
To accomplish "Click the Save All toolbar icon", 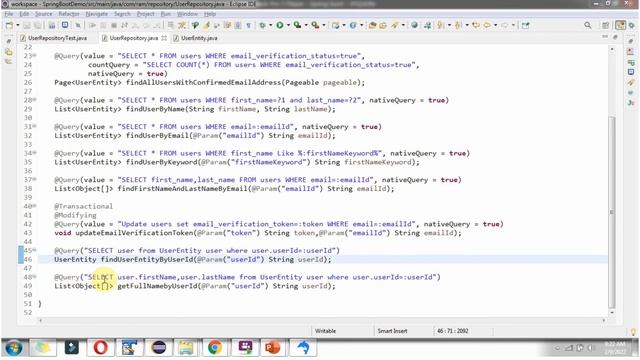I will pos(38,25).
